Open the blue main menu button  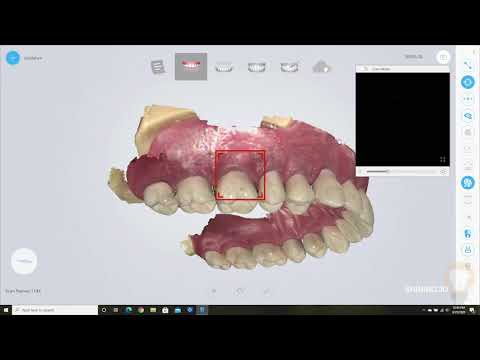pos(13,58)
